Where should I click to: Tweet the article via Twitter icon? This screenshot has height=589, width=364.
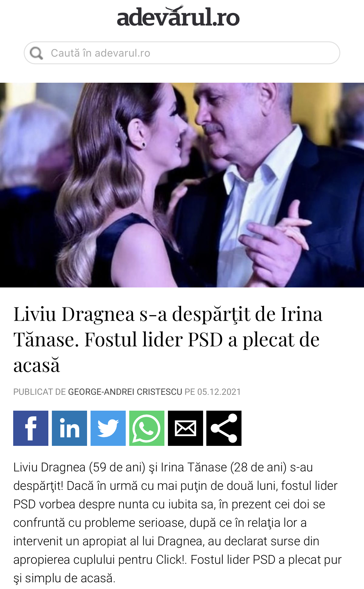[x=108, y=428]
